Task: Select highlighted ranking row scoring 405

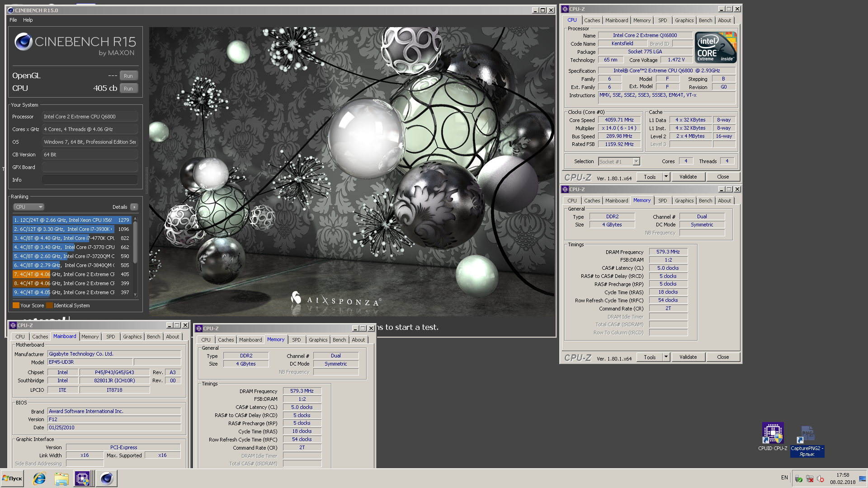Action: [72, 274]
